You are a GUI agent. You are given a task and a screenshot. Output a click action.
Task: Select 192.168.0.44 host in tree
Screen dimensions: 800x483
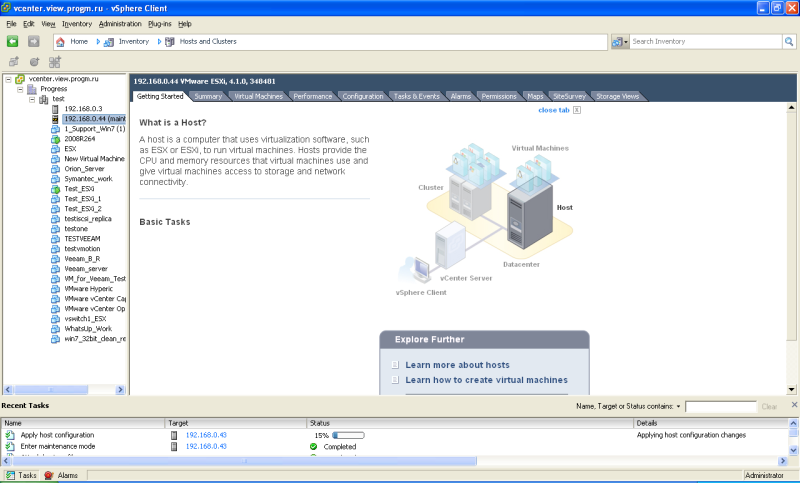94,119
